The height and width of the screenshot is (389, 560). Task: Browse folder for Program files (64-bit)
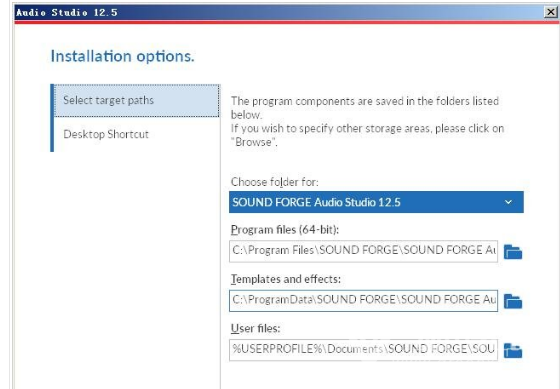click(513, 252)
